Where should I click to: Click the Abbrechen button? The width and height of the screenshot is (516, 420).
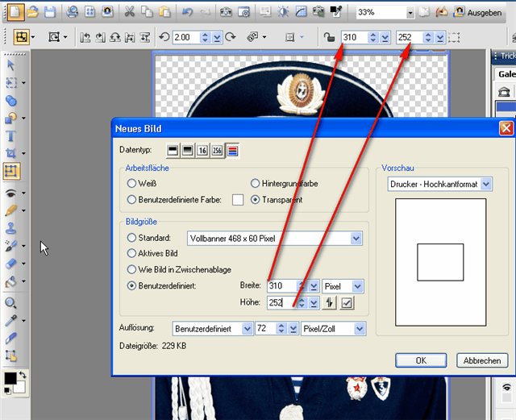(482, 360)
